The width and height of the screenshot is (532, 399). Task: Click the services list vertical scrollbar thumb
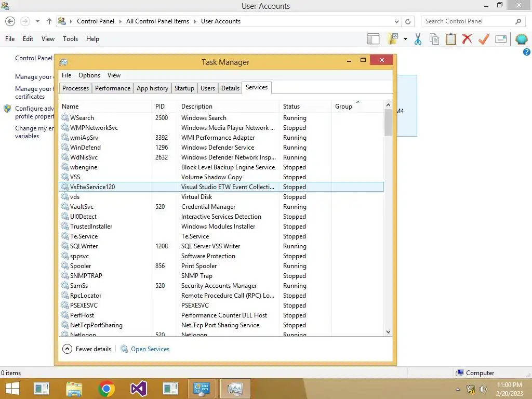[388, 123]
